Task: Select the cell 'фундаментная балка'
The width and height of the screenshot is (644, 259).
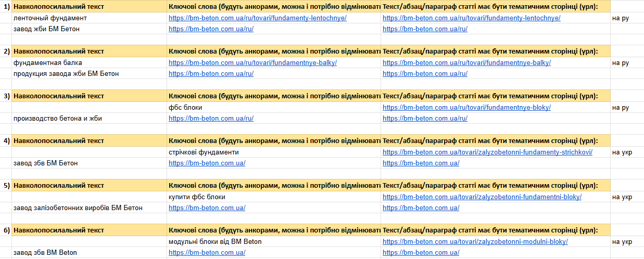Action: point(89,63)
